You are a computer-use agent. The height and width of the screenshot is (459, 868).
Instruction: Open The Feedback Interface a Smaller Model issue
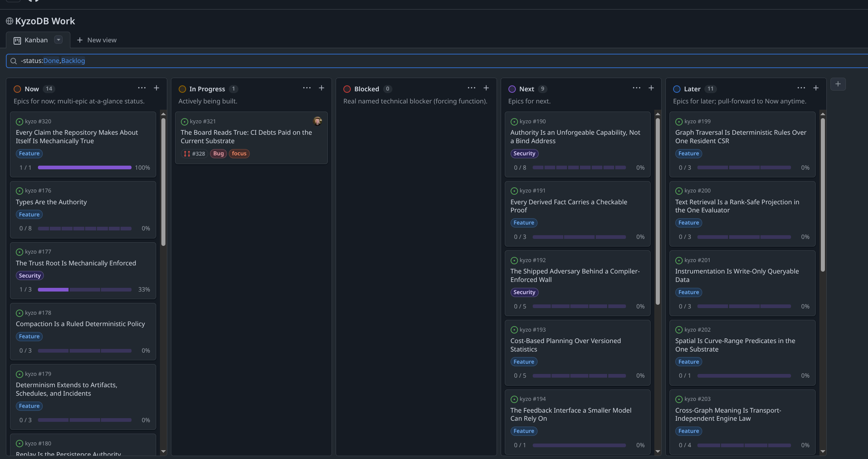(x=571, y=414)
